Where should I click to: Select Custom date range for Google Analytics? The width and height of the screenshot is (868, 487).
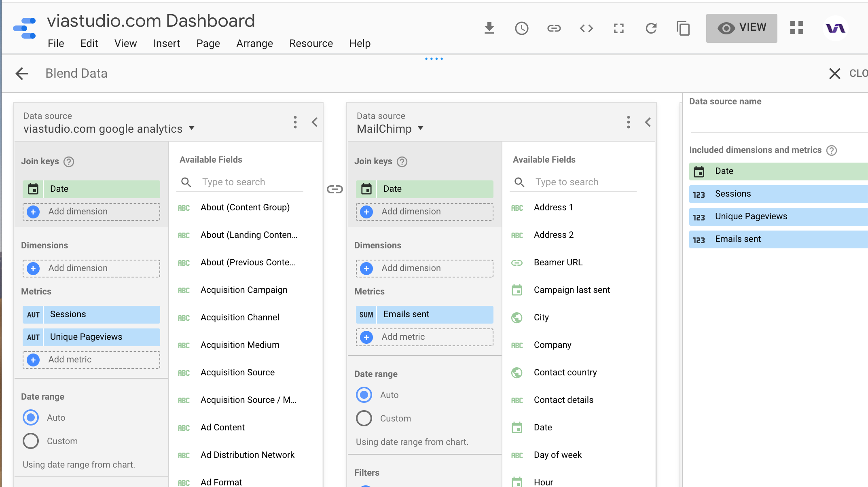31,441
